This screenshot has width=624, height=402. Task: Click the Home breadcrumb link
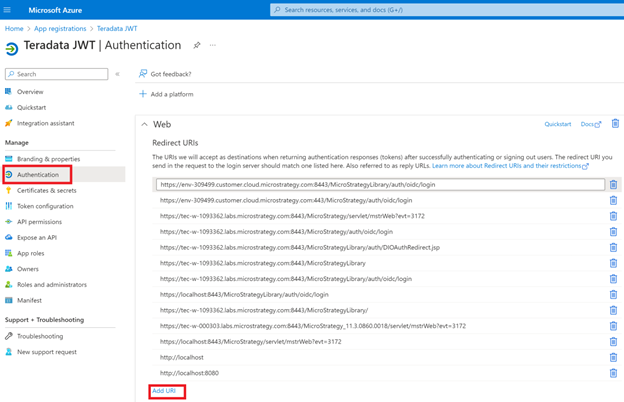pos(14,29)
